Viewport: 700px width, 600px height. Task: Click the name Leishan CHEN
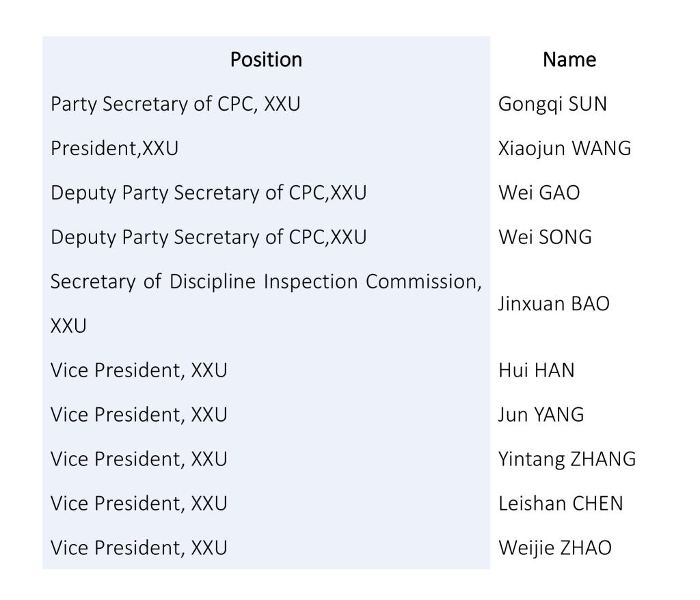[561, 504]
